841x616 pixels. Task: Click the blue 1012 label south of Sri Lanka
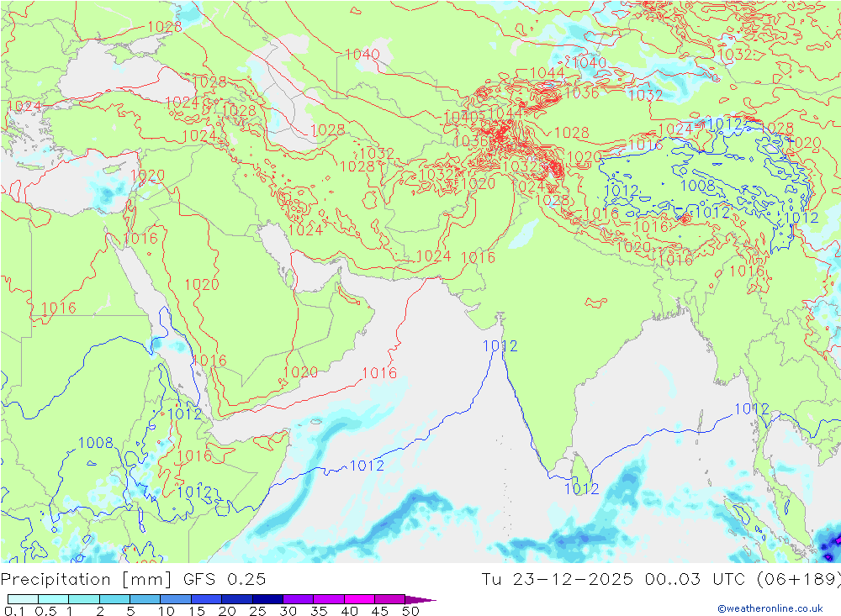click(x=582, y=489)
